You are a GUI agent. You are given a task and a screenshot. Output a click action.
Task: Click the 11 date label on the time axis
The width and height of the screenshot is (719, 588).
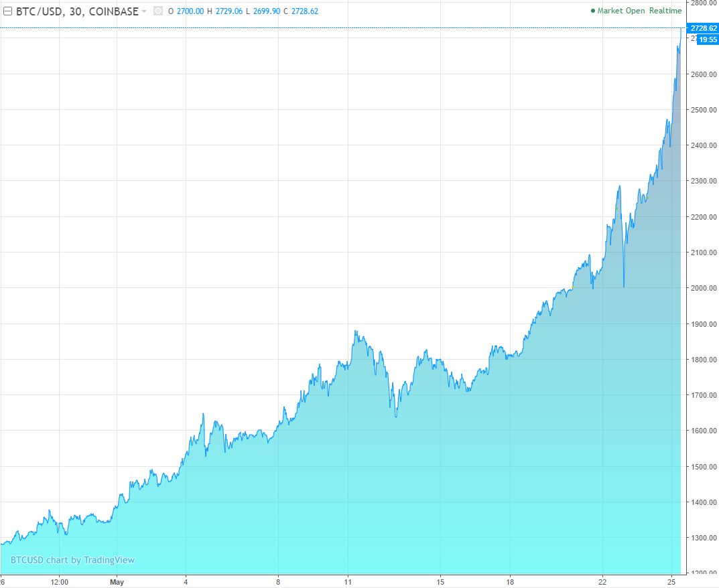click(348, 582)
